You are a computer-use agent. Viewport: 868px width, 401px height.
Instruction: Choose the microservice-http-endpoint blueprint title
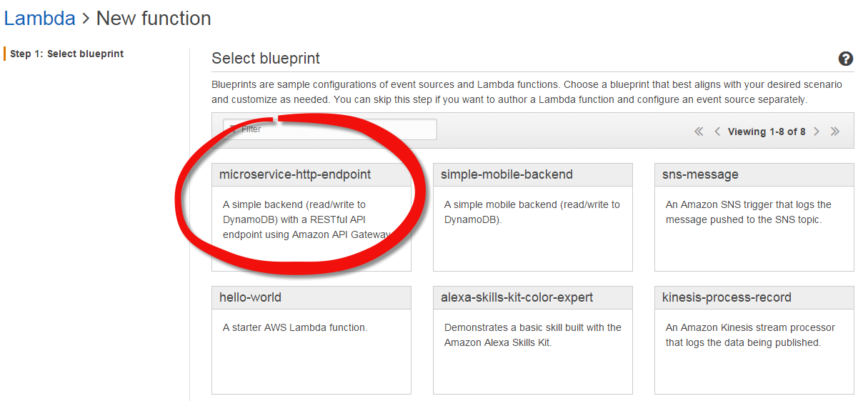click(x=295, y=174)
